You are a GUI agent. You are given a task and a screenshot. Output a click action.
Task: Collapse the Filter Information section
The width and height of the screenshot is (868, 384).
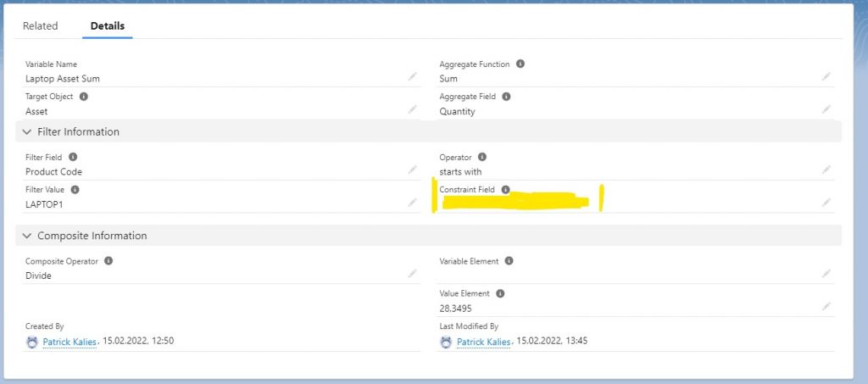27,132
